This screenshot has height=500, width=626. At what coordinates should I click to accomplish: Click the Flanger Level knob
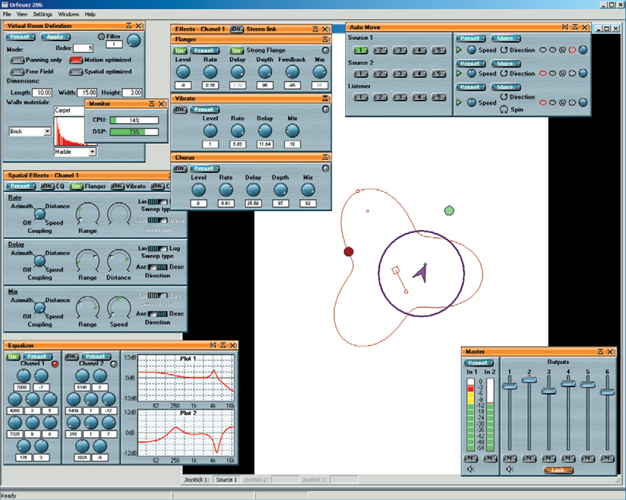coord(183,72)
